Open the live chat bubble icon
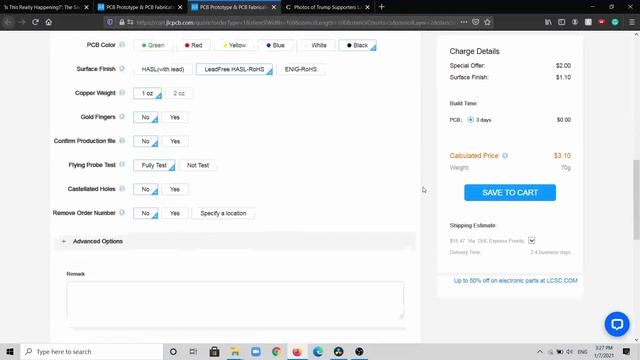Viewport: 640px width, 360px height. pyautogui.click(x=617, y=324)
